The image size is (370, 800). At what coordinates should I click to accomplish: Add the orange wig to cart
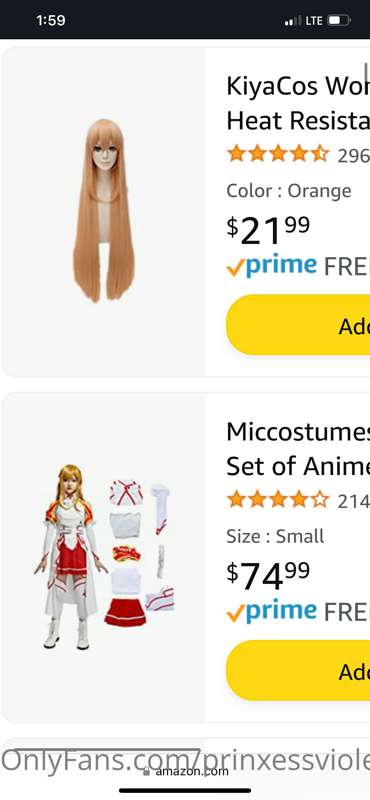coord(298,324)
